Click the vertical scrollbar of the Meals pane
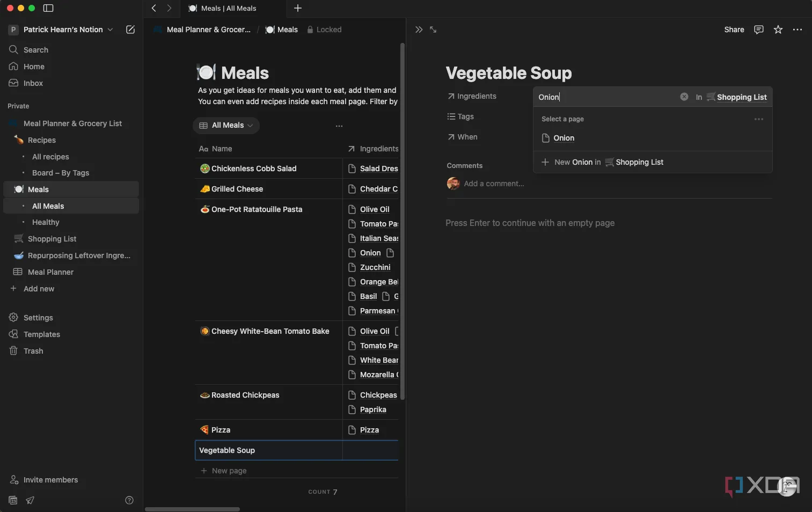This screenshot has width=812, height=512. point(403,221)
